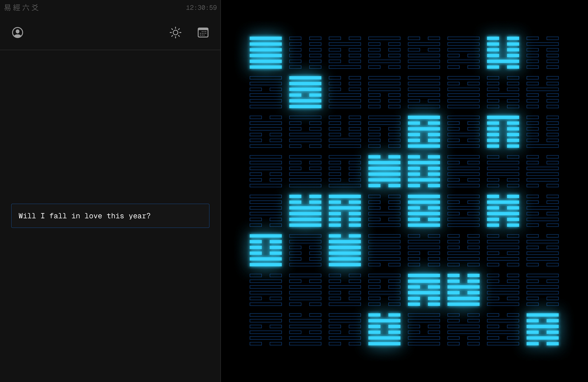Select the glowing hexagram in row 5, column 3

click(x=345, y=211)
